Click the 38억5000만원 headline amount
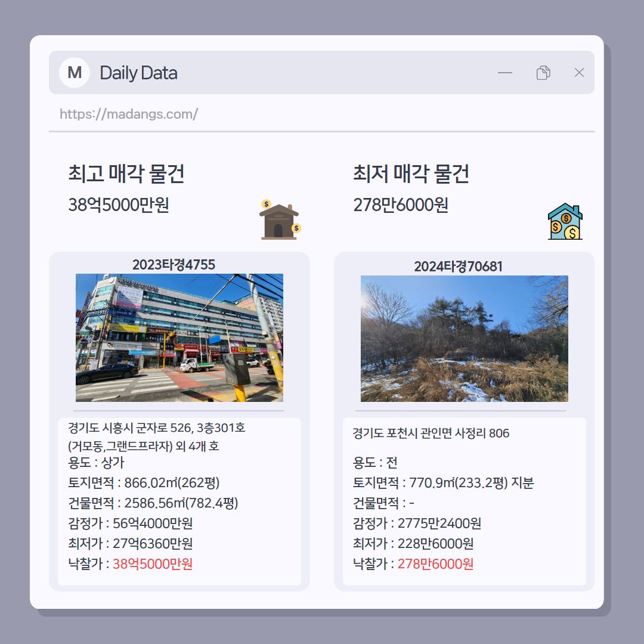 pyautogui.click(x=119, y=205)
